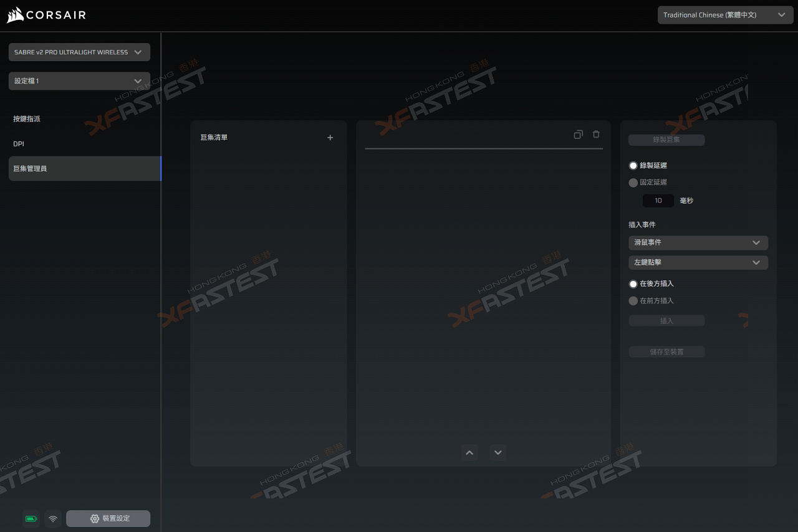Click the duplicate macro copy icon

[578, 135]
